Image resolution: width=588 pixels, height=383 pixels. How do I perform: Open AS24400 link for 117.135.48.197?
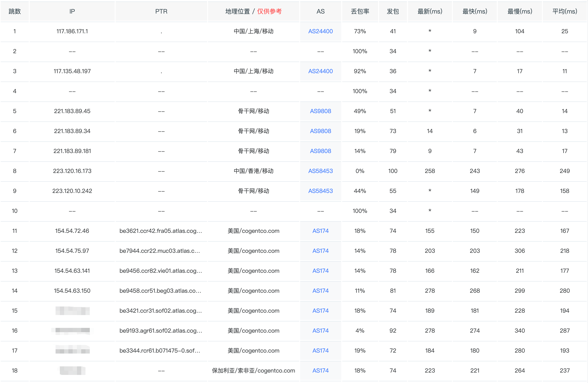point(320,71)
